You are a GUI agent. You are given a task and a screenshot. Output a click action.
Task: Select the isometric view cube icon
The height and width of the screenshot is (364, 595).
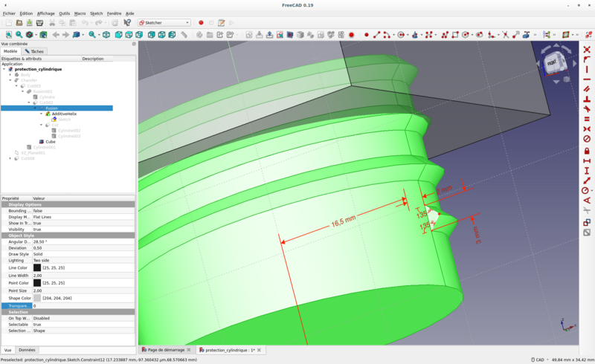[x=106, y=34]
